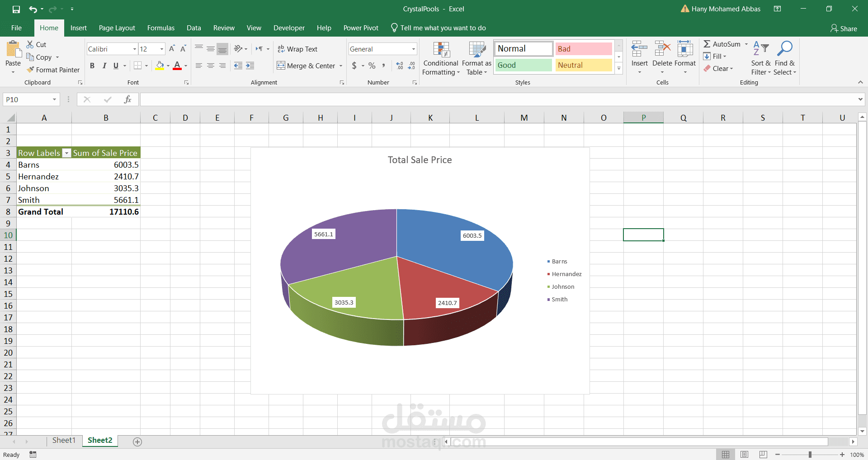Click the Wrap Text icon
The height and width of the screenshot is (460, 868).
280,49
